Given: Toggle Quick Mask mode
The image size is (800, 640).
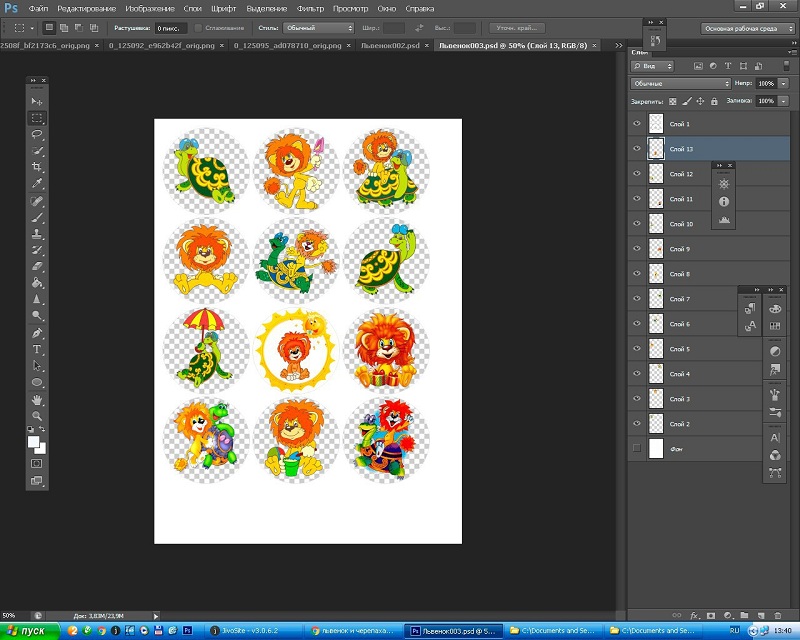Looking at the screenshot, I should click(37, 463).
